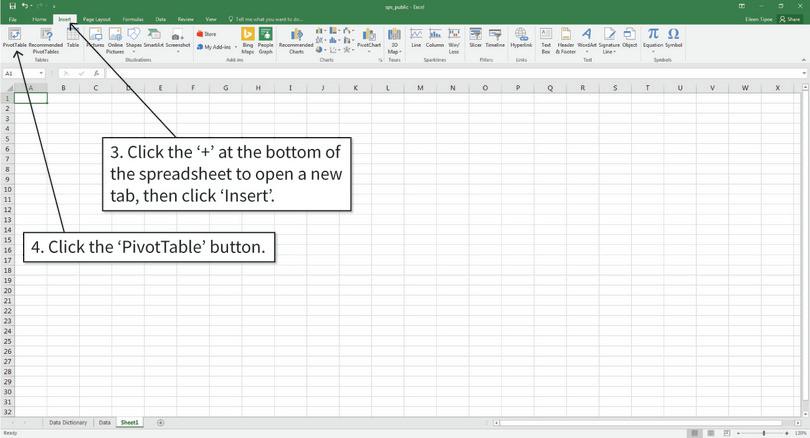Open the My Add-ins dropdown
This screenshot has height=438, width=810.
tap(236, 47)
